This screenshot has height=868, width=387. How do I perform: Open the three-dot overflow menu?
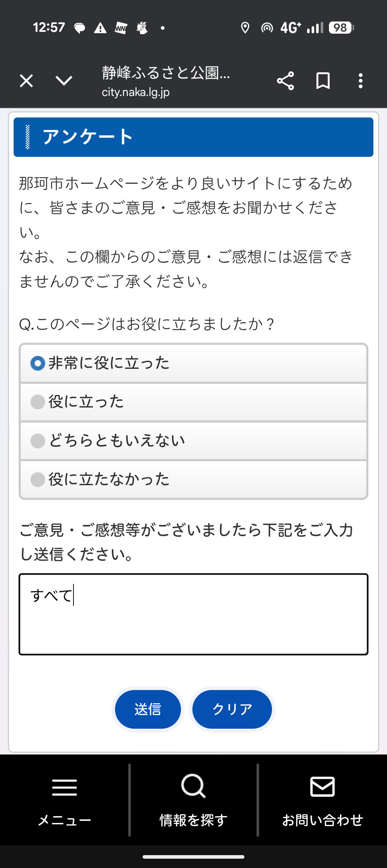tap(360, 81)
